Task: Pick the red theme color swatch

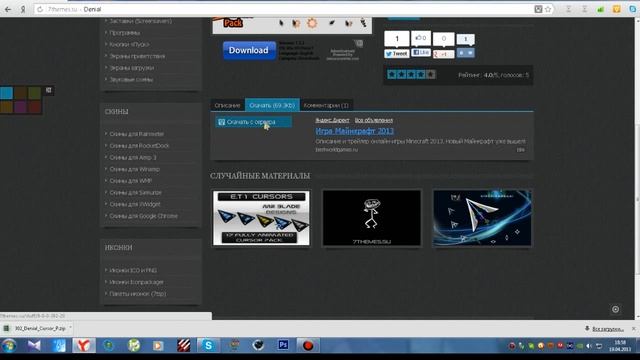Action: click(x=34, y=107)
